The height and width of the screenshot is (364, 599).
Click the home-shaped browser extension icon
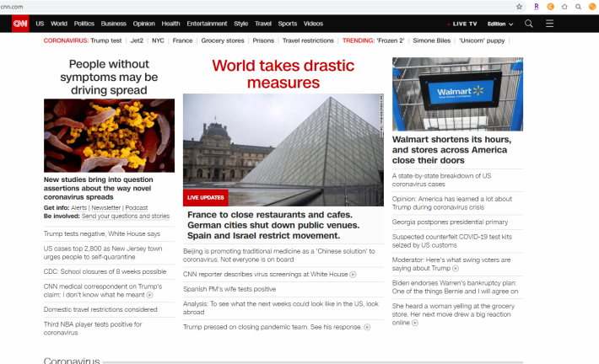[x=564, y=7]
